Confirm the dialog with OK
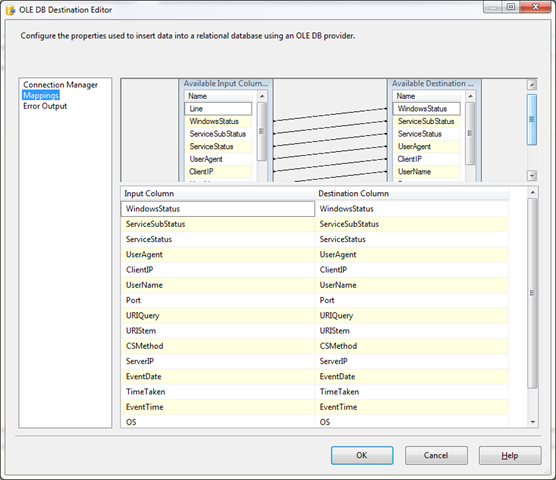This screenshot has height=480, width=556. tap(362, 455)
